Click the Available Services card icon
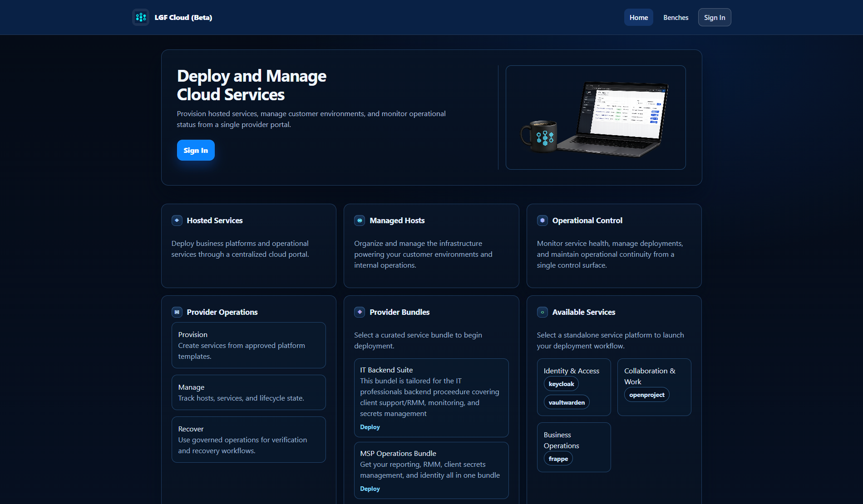Screen dimensions: 863x504 point(542,312)
